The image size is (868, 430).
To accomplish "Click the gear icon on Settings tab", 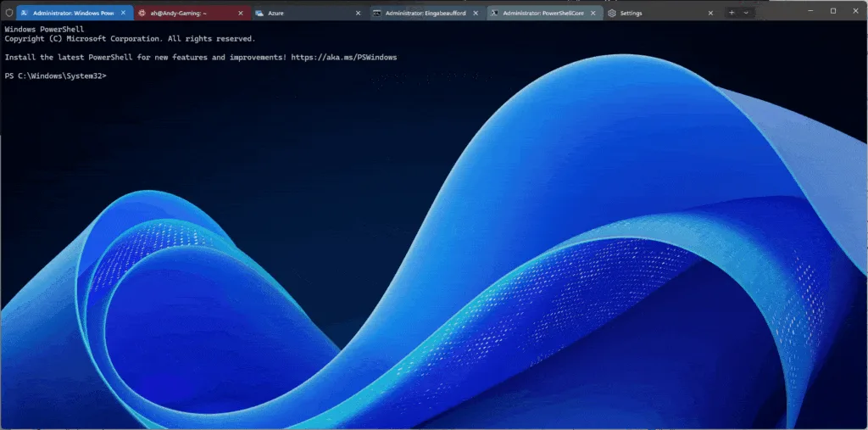I will point(612,13).
